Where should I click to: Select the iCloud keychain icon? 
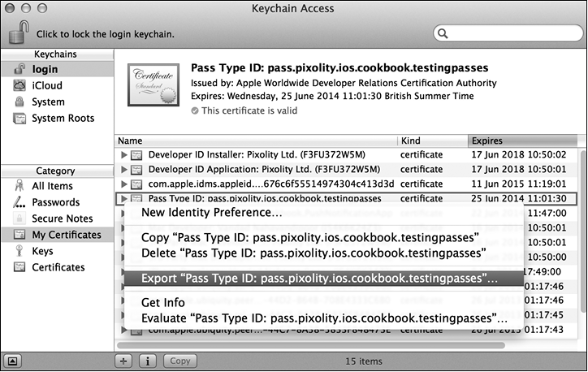coord(19,86)
